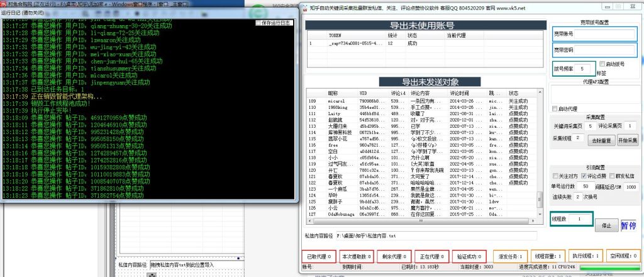The image size is (644, 277).
Task: Click the 空闲线程:0 status box
Action: [x=623, y=256]
